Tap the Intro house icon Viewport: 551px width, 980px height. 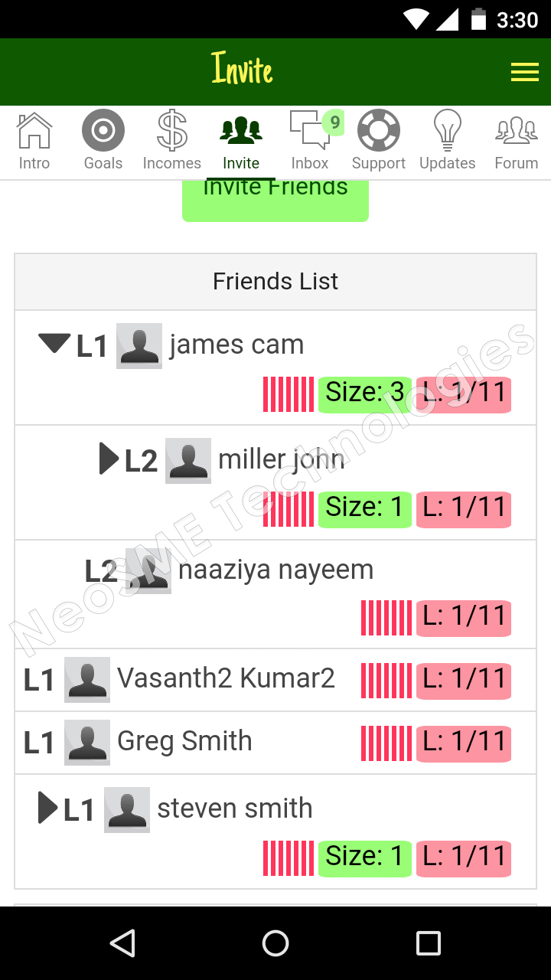tap(34, 131)
